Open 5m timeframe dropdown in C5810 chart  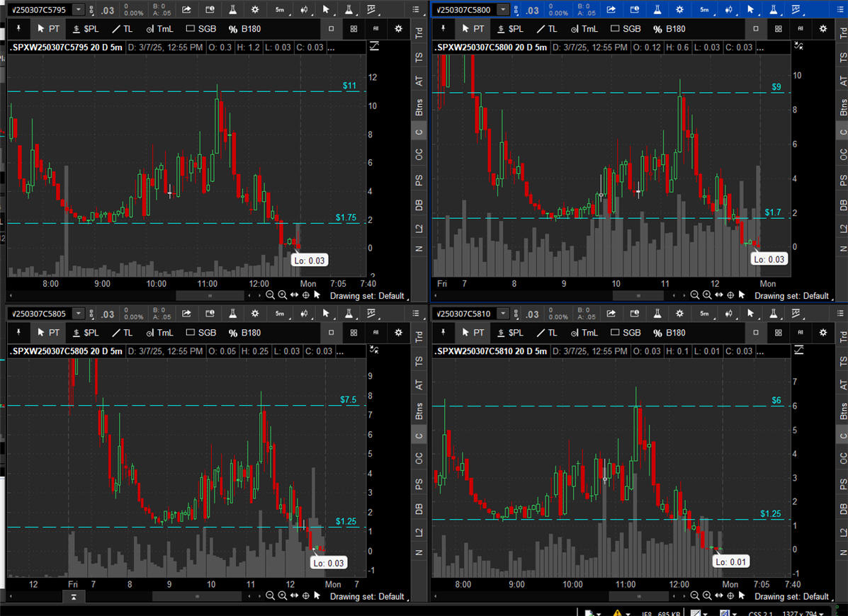tap(705, 314)
